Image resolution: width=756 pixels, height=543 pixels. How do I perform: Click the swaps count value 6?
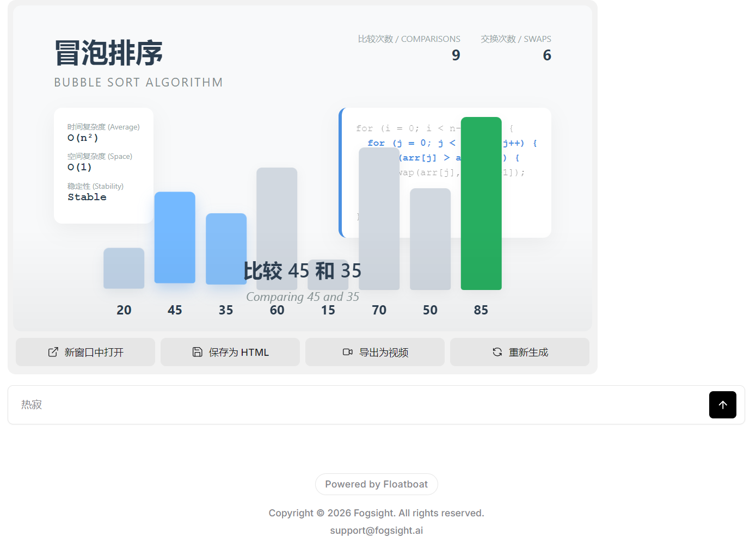(x=547, y=55)
